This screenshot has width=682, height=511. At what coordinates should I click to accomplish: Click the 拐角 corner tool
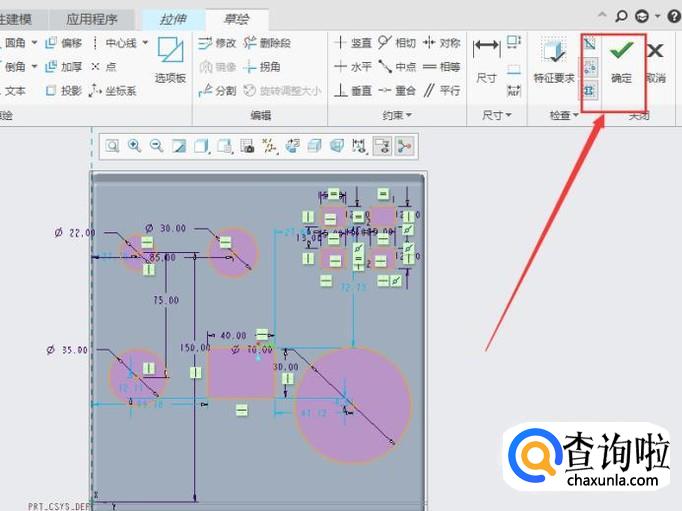pyautogui.click(x=261, y=67)
